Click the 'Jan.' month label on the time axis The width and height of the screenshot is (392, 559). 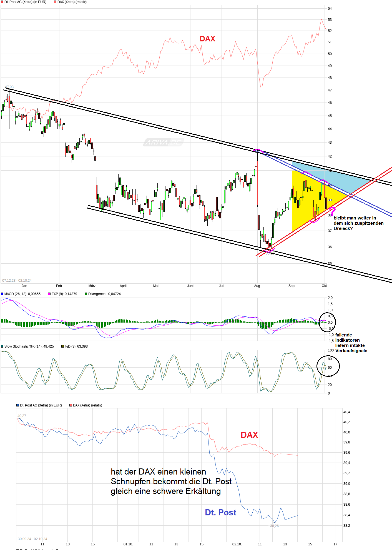(25, 286)
